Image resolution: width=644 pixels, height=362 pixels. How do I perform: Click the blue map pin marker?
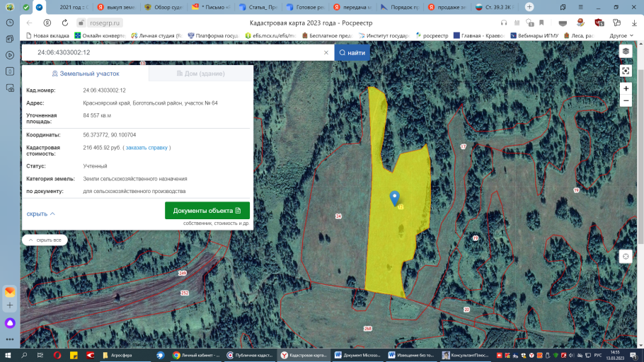pyautogui.click(x=395, y=198)
